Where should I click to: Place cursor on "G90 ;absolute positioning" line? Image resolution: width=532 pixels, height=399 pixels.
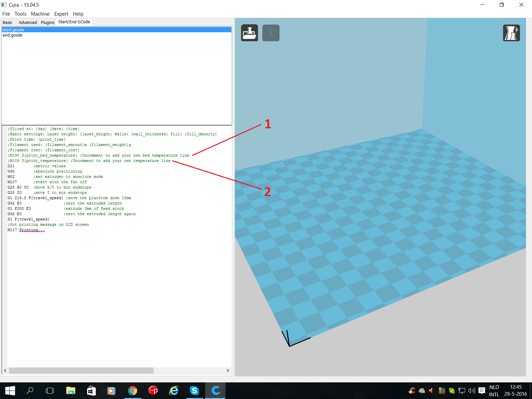coord(45,171)
